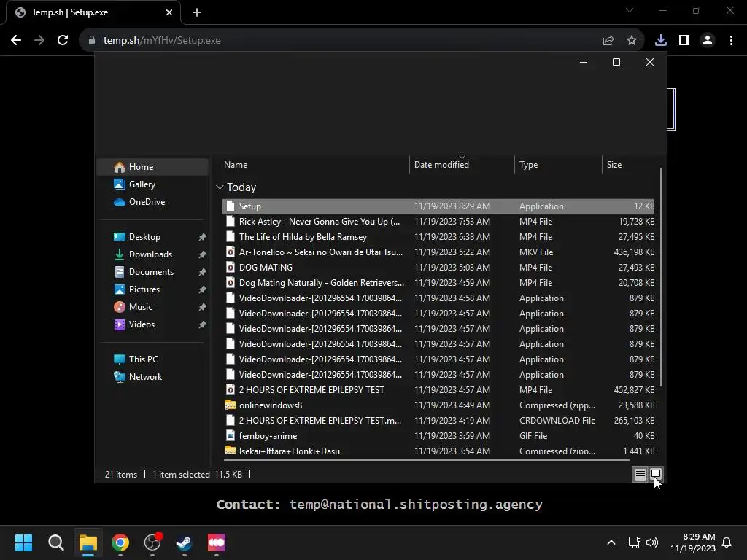Select Rick Astley Never Gonna Give You Up file

click(438, 222)
